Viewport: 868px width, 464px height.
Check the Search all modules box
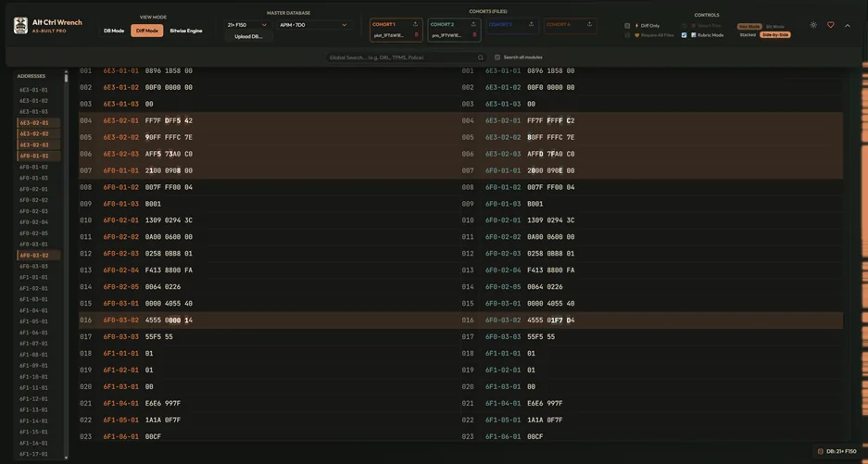pyautogui.click(x=497, y=57)
